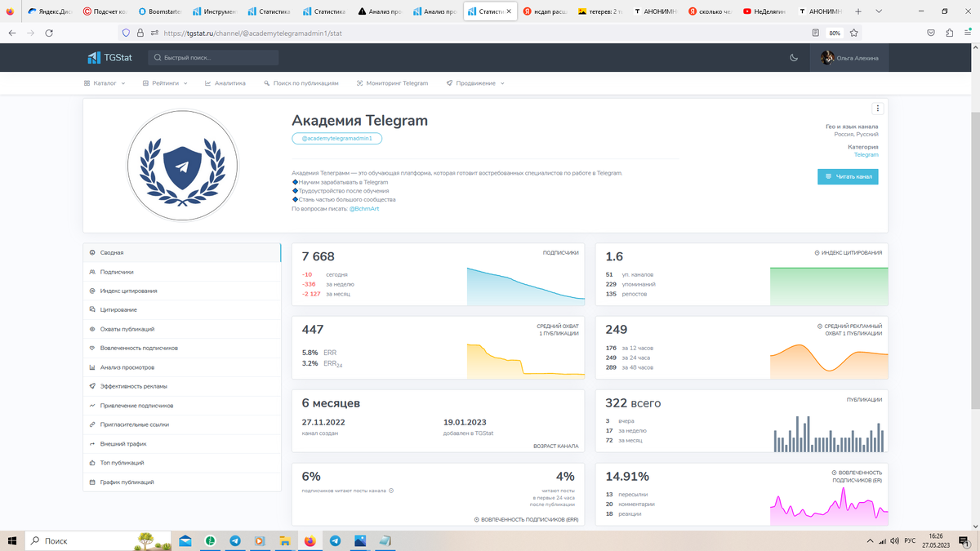Focus the Быстрый поиск search field
This screenshot has height=551, width=980.
(x=214, y=58)
